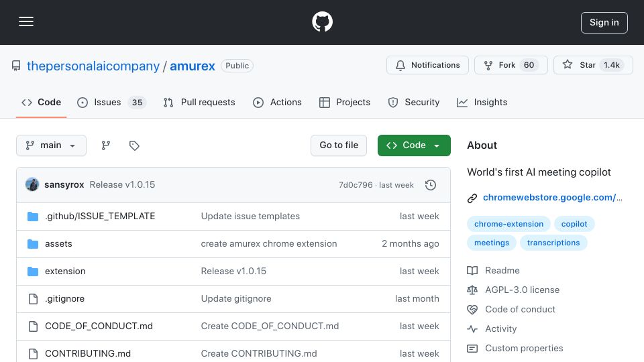644x362 pixels.
Task: Open the .gitignore file
Action: (x=64, y=299)
